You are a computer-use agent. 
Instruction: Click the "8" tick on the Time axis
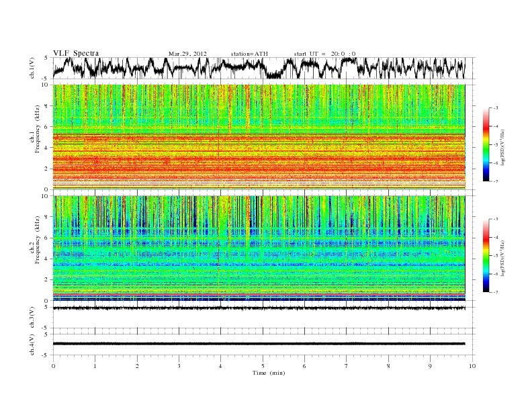[x=388, y=366]
